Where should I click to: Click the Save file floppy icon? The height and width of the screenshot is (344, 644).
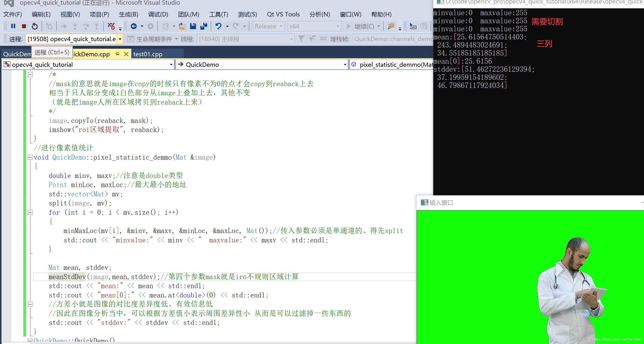coord(193,26)
